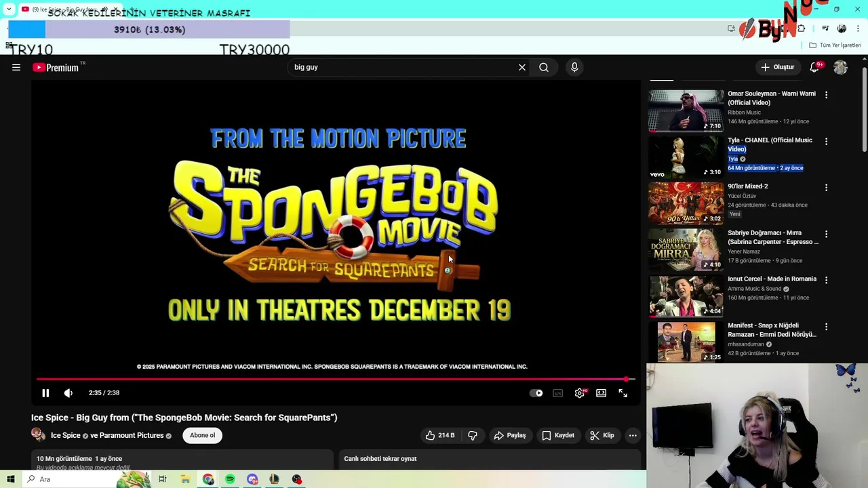The width and height of the screenshot is (868, 488).
Task: Open Spotify from taskbar
Action: (230, 479)
